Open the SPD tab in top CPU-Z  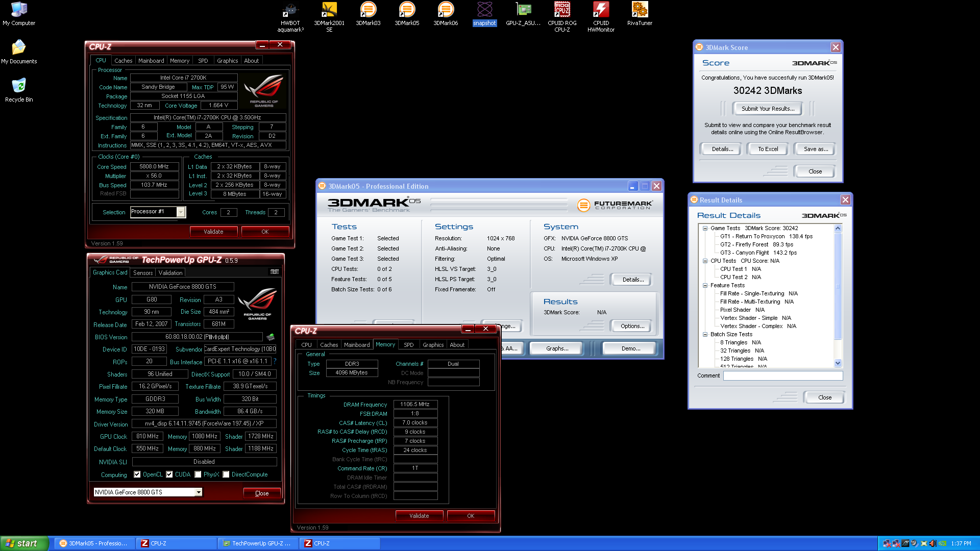coord(203,61)
